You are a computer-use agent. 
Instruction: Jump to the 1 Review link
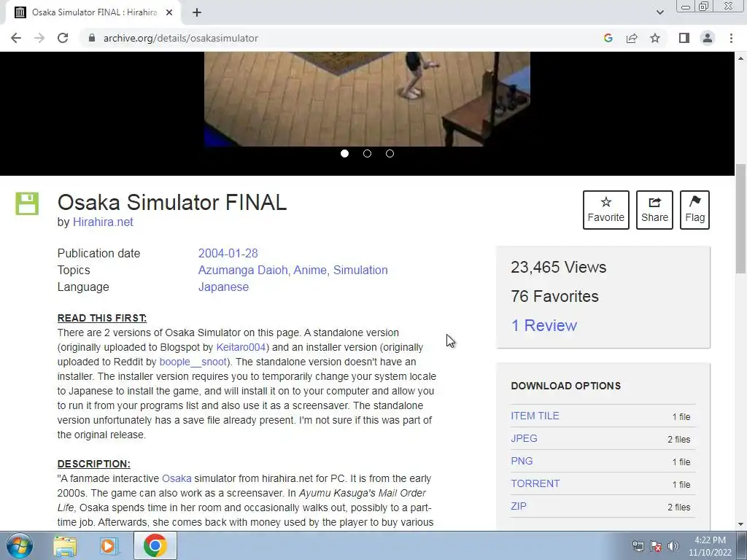[543, 325]
